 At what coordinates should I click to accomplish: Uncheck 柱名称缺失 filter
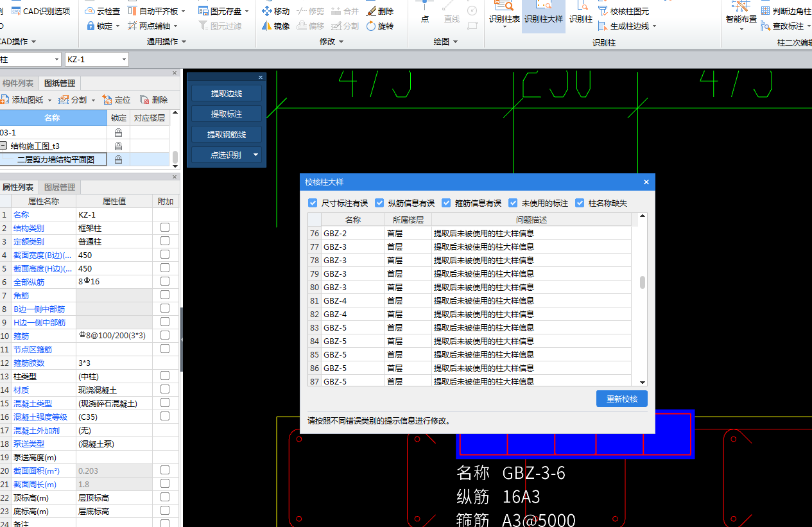580,203
